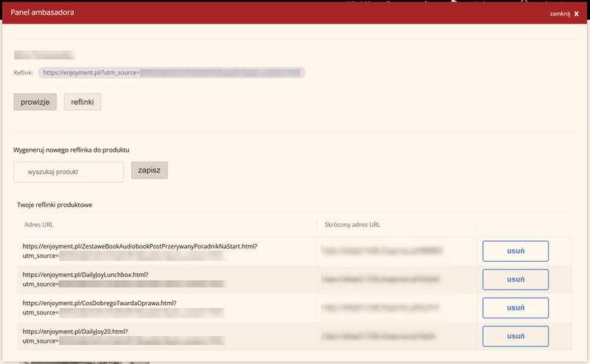The height and width of the screenshot is (364, 590).
Task: Click the 'Twoje reflinki produktowe' heading
Action: [55, 205]
